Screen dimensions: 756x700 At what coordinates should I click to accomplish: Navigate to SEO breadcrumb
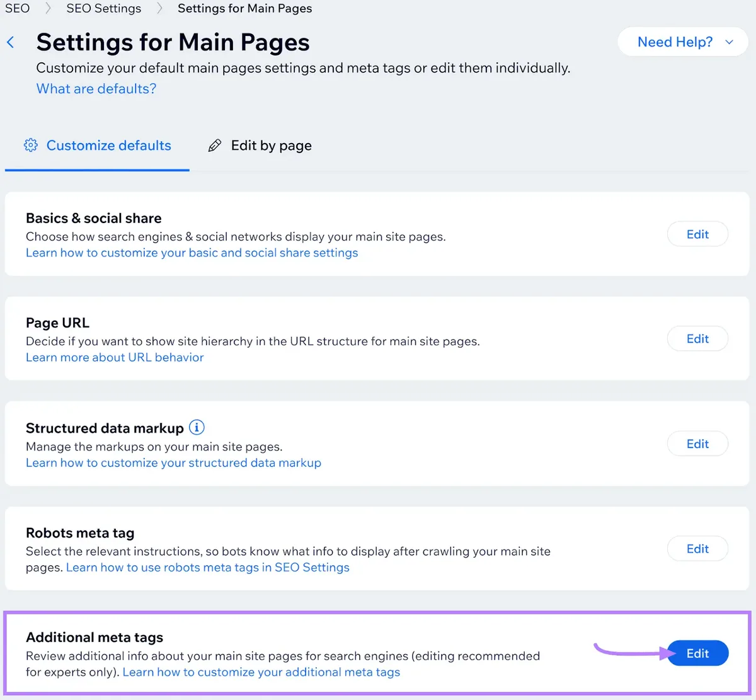click(18, 8)
